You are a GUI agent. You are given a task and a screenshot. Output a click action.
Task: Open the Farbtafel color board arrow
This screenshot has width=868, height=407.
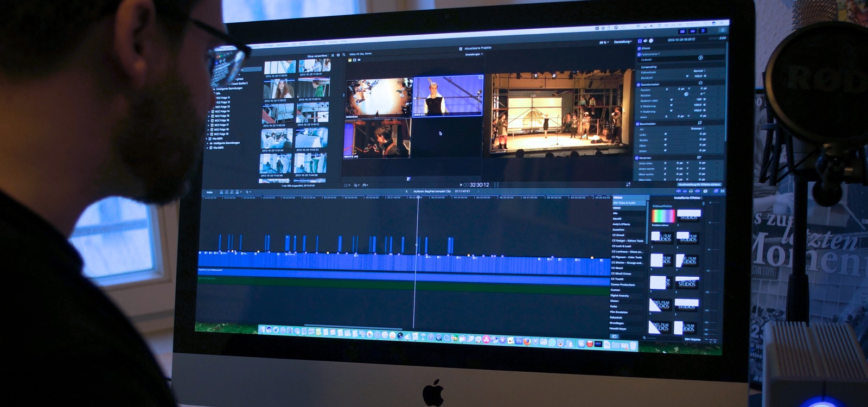[700, 58]
